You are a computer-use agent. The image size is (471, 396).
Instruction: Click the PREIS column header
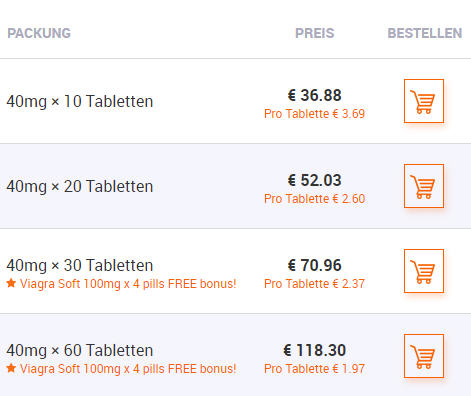[x=314, y=33]
